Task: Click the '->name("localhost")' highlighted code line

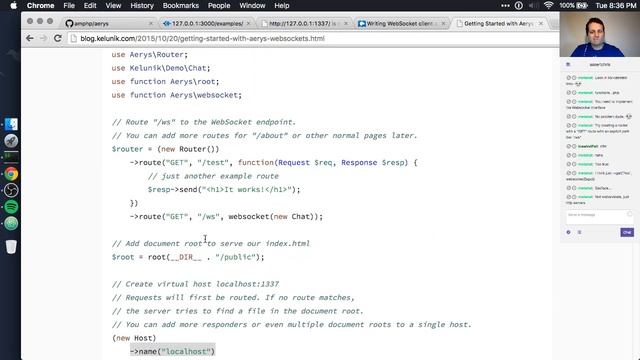Action: pos(173,351)
